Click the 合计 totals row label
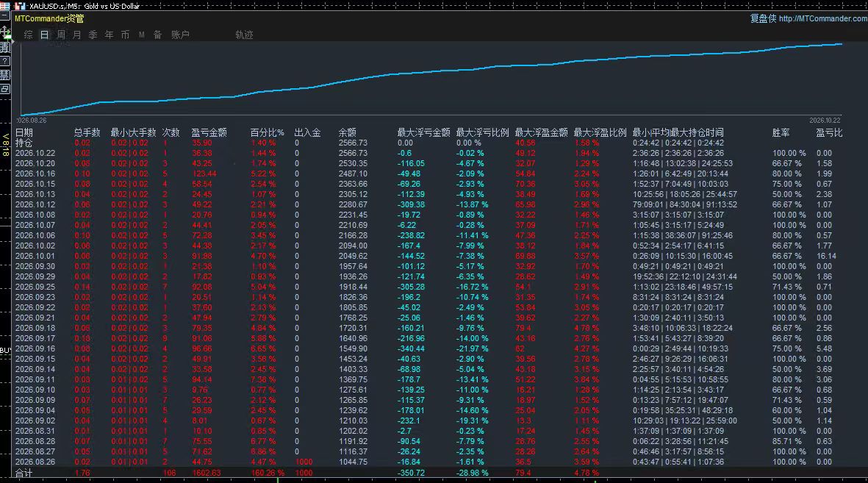 tap(24, 473)
